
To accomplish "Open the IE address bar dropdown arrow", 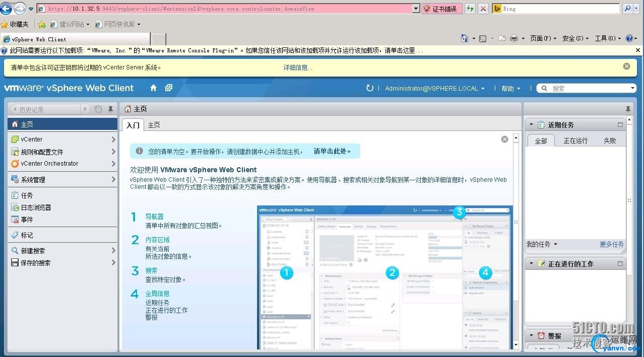I will point(416,9).
